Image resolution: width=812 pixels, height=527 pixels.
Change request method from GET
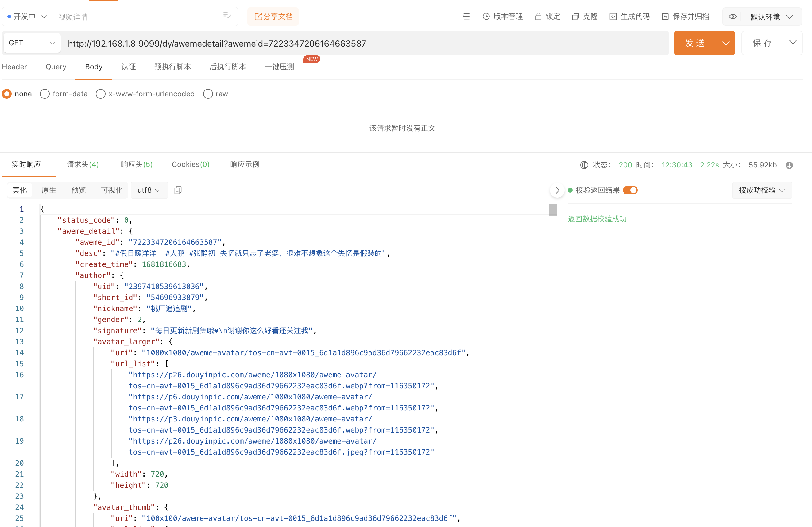click(31, 43)
